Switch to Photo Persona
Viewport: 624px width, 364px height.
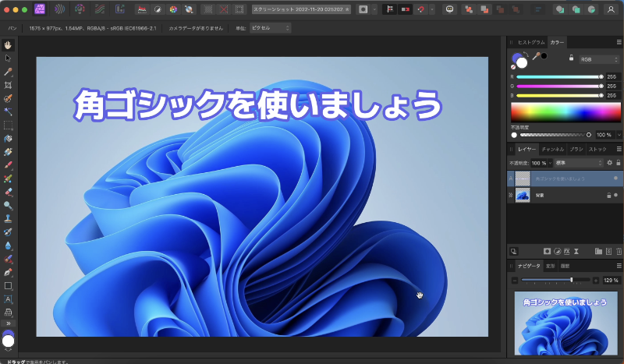click(x=40, y=9)
